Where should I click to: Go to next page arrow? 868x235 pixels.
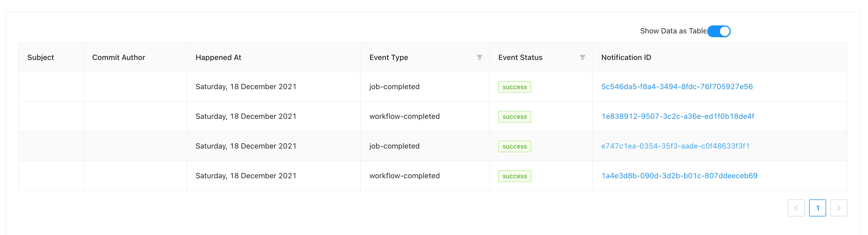(839, 208)
